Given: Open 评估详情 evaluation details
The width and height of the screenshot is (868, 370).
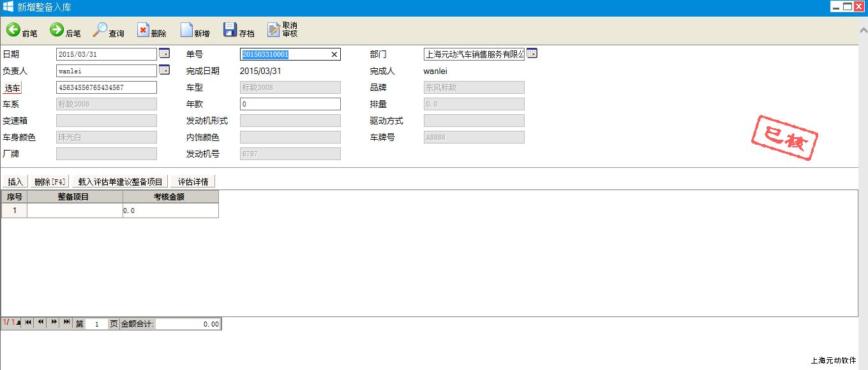Looking at the screenshot, I should [x=193, y=182].
